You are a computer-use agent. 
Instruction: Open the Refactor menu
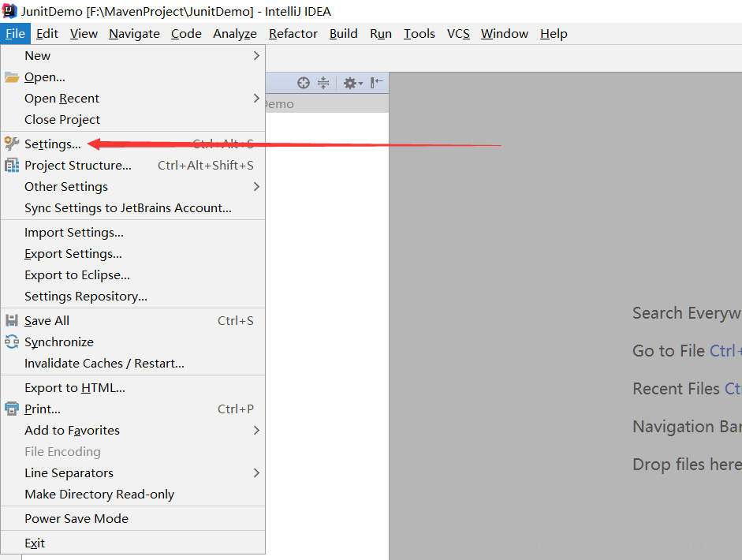click(293, 34)
